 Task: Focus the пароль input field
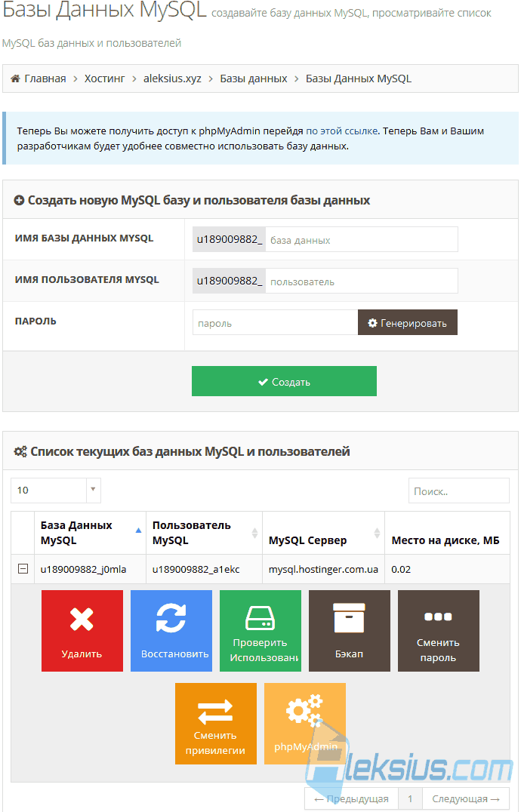tap(275, 323)
